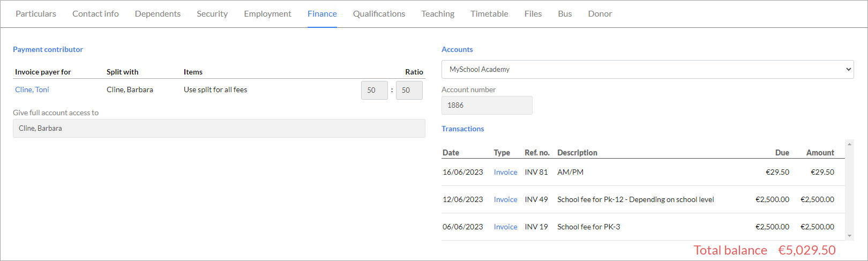Click the second ratio input field

[409, 90]
